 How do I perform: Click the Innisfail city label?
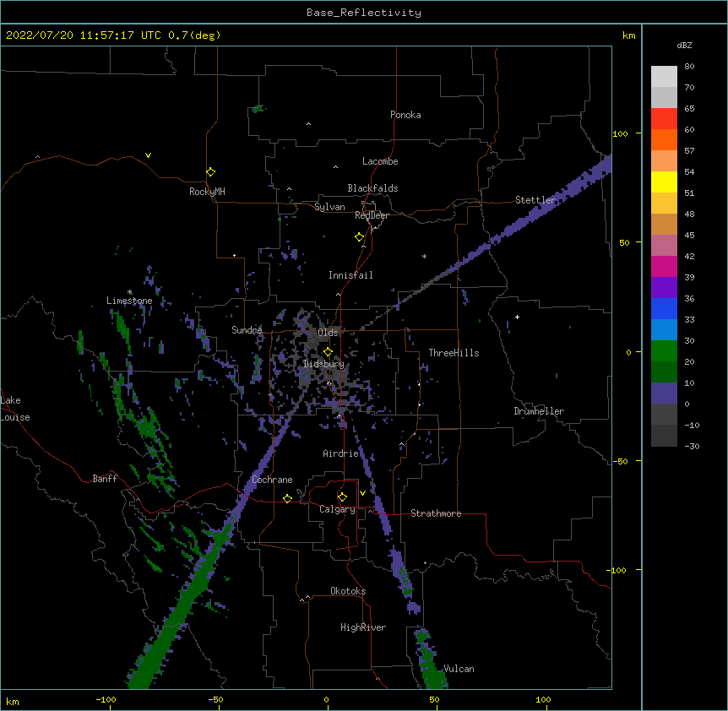pos(350,275)
